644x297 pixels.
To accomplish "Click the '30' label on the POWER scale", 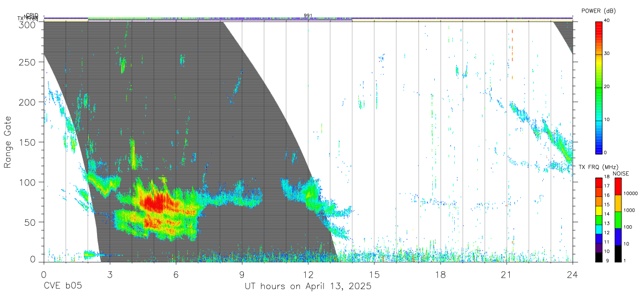I will point(607,54).
